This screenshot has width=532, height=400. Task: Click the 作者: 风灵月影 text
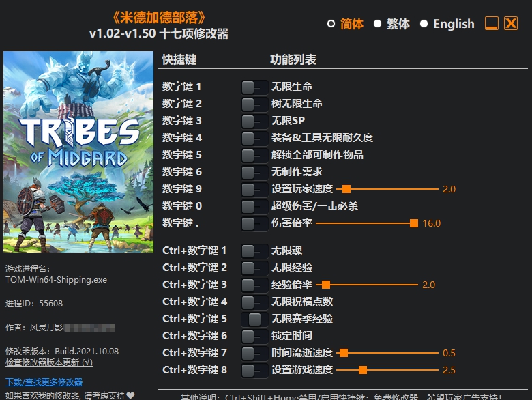click(x=34, y=328)
